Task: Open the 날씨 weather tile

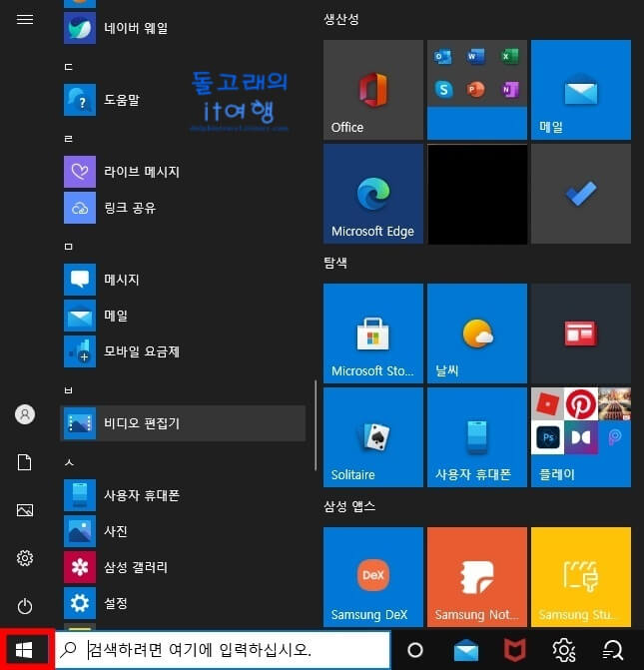Action: coord(477,334)
